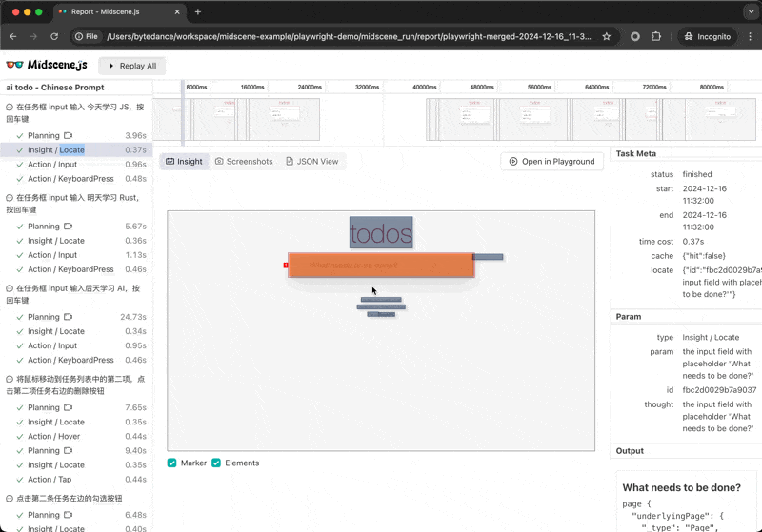Viewport: 762px width, 532px height.
Task: Select the Planning step taking 24.73s
Action: [x=76, y=317]
